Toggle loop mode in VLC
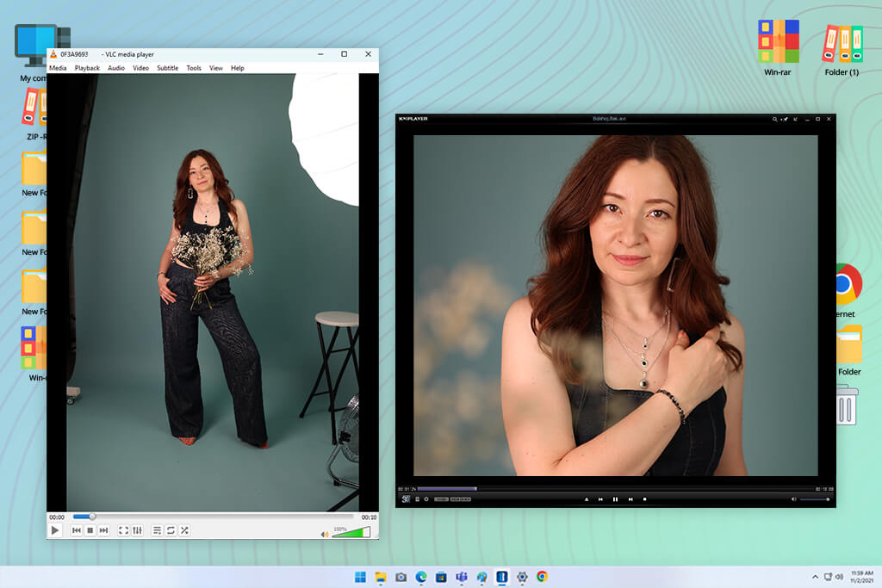The image size is (882, 588). [171, 530]
